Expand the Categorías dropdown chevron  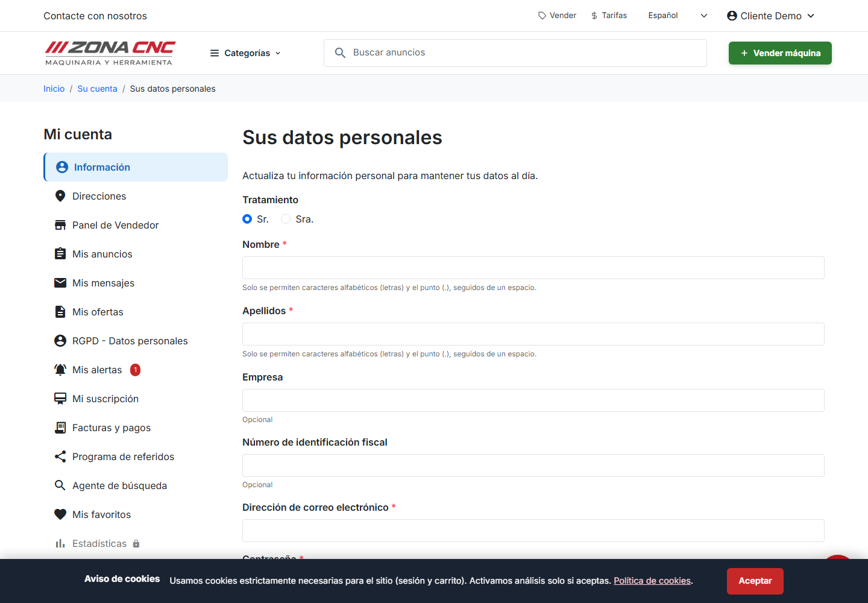tap(278, 53)
